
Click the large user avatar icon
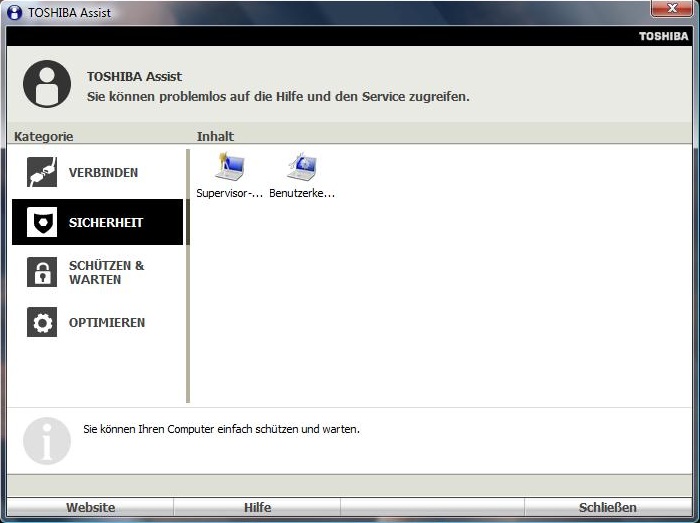pyautogui.click(x=47, y=84)
